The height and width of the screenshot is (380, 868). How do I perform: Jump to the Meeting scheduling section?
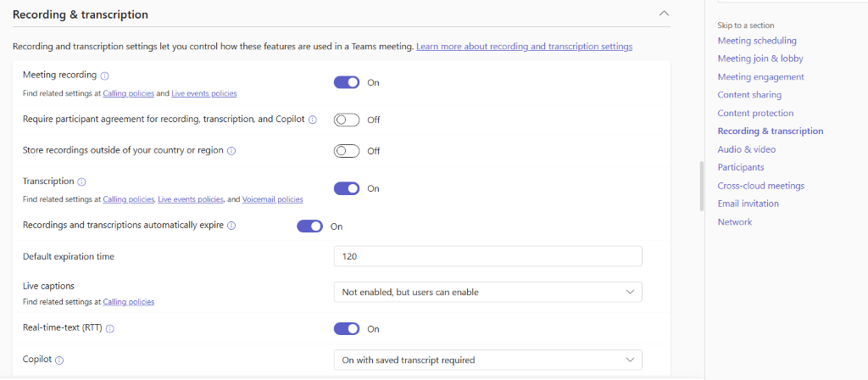(757, 41)
